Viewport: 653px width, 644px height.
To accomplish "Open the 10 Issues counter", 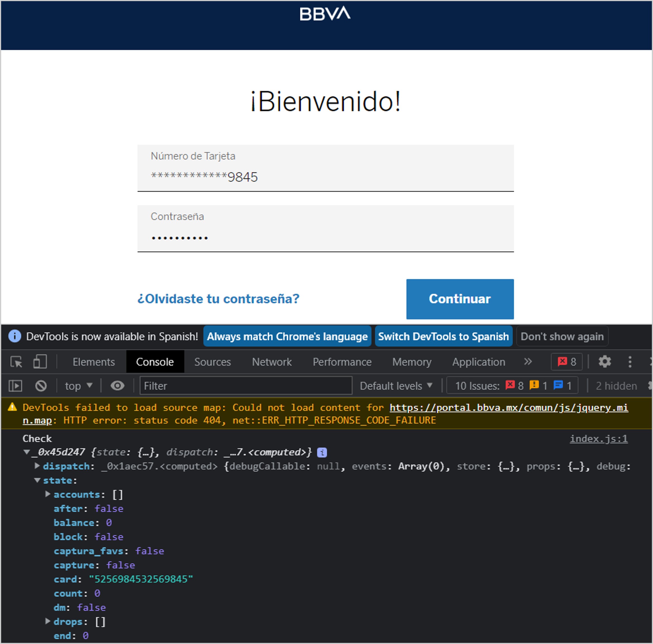I will click(512, 386).
